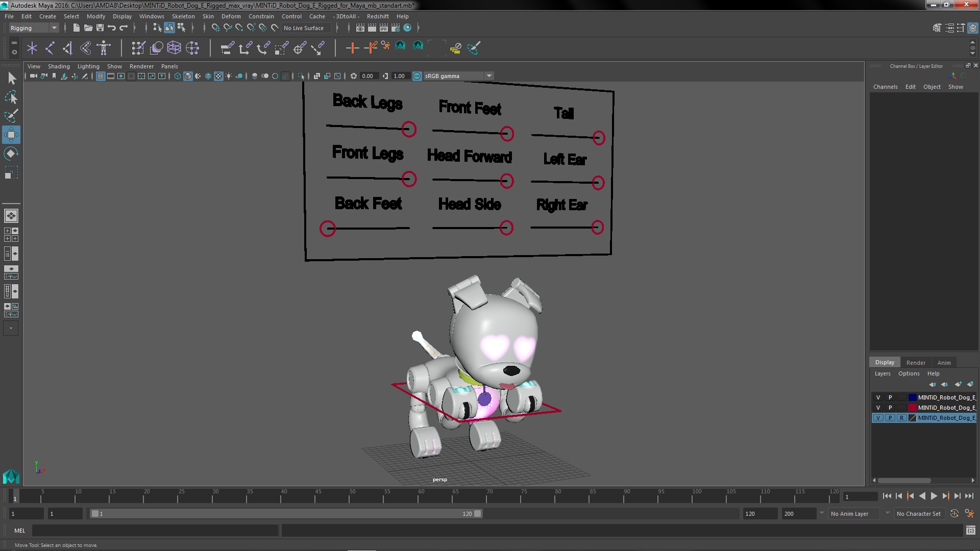Open Render Settings clapperboard gear icon

(x=396, y=28)
